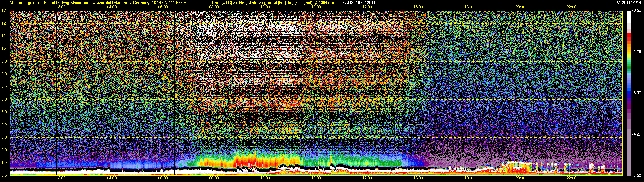Viewport: 644px width, 182px height.
Task: Click the 20:00 label on the top time axis
Action: (x=520, y=7)
